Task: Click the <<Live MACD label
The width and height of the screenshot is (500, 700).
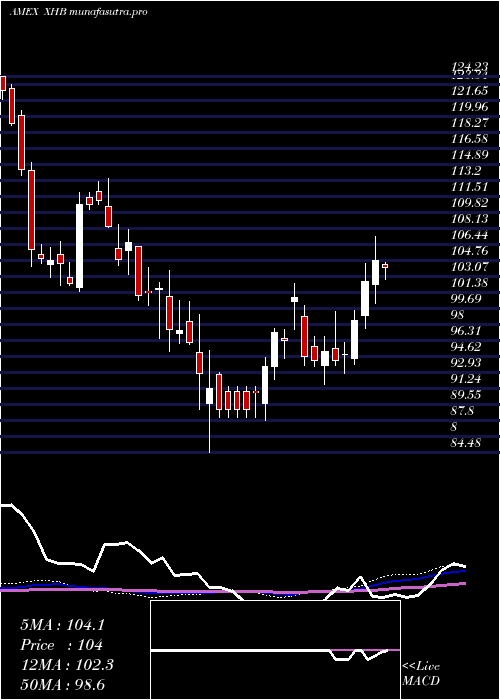Action: pyautogui.click(x=421, y=673)
